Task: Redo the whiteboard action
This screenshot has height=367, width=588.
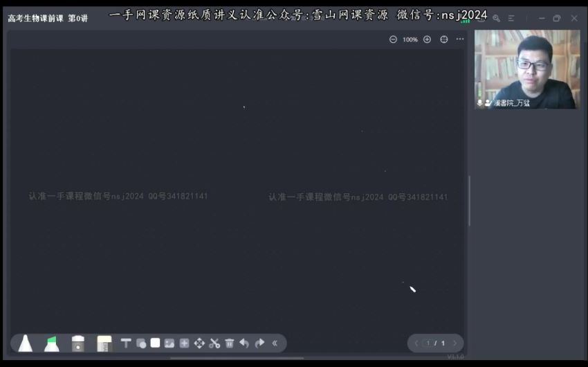Action: point(259,343)
